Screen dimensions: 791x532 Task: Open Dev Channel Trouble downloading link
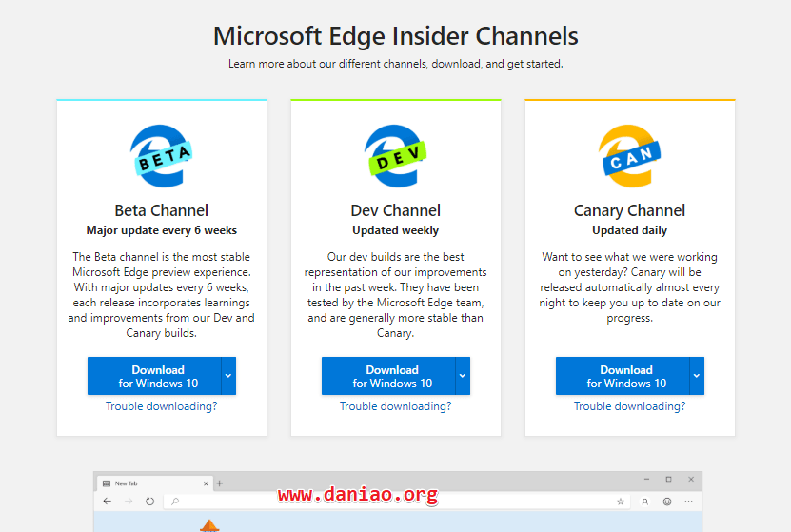click(x=396, y=406)
